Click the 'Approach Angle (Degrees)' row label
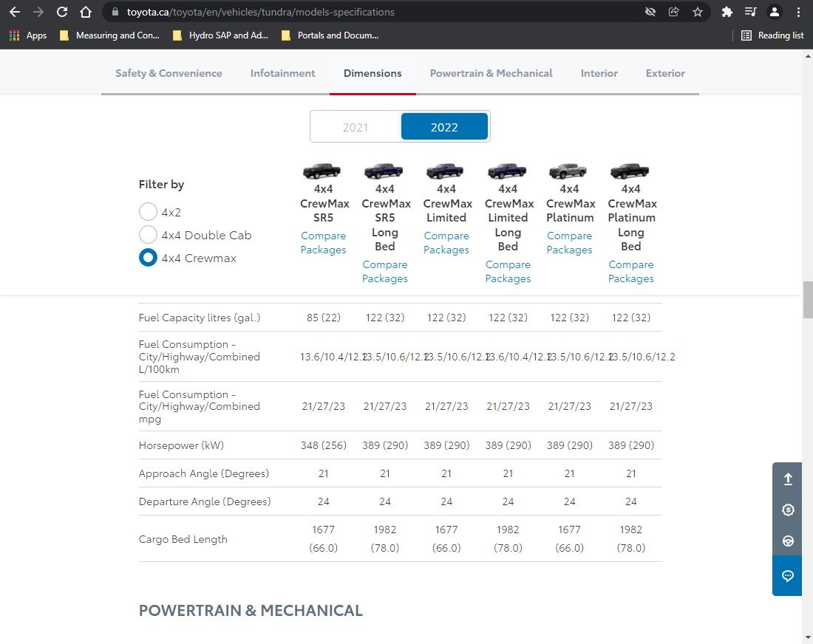 click(204, 473)
